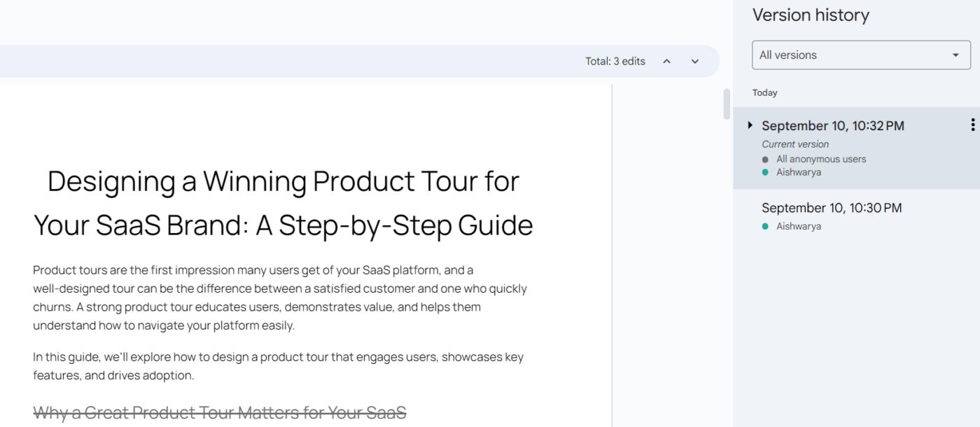The height and width of the screenshot is (427, 980).
Task: Click the All anonymous users label
Action: click(x=821, y=160)
